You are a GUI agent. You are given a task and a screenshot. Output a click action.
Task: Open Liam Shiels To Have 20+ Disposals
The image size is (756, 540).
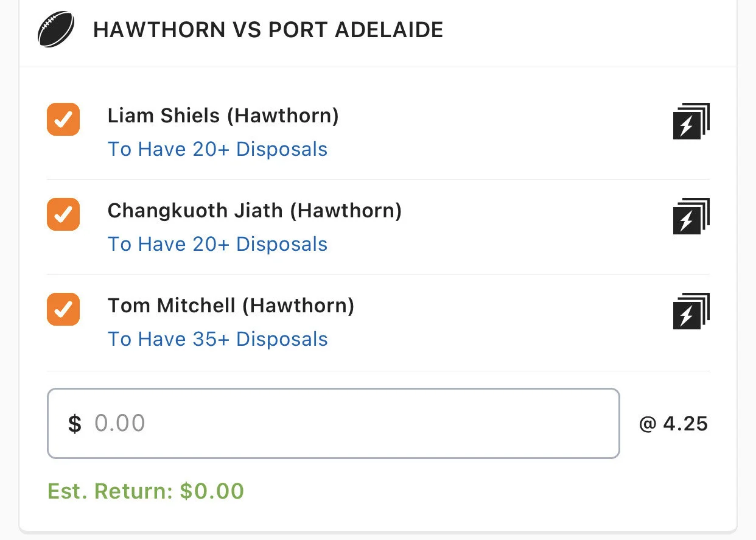[x=217, y=149]
